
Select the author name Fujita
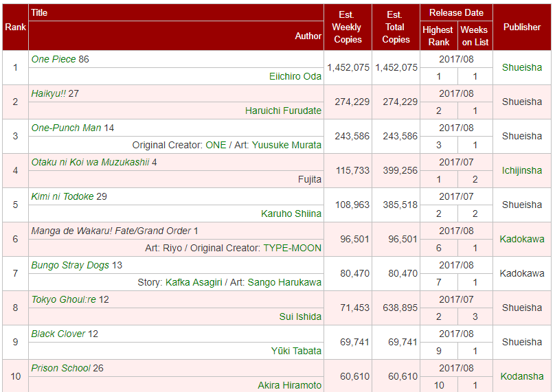point(310,179)
